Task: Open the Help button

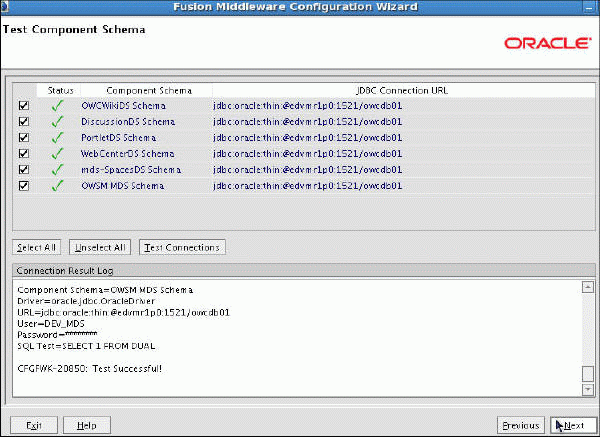Action: point(87,426)
